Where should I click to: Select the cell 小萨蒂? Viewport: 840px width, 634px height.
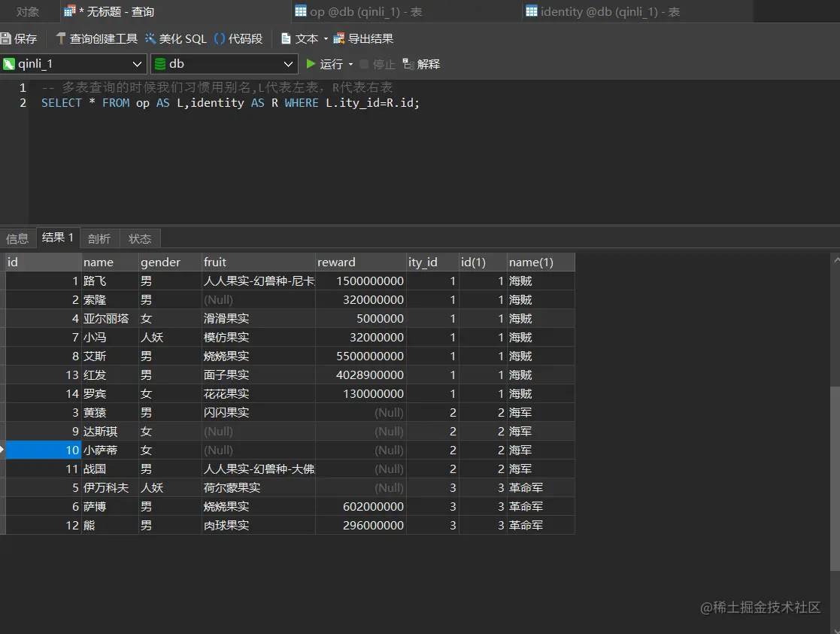[110, 450]
